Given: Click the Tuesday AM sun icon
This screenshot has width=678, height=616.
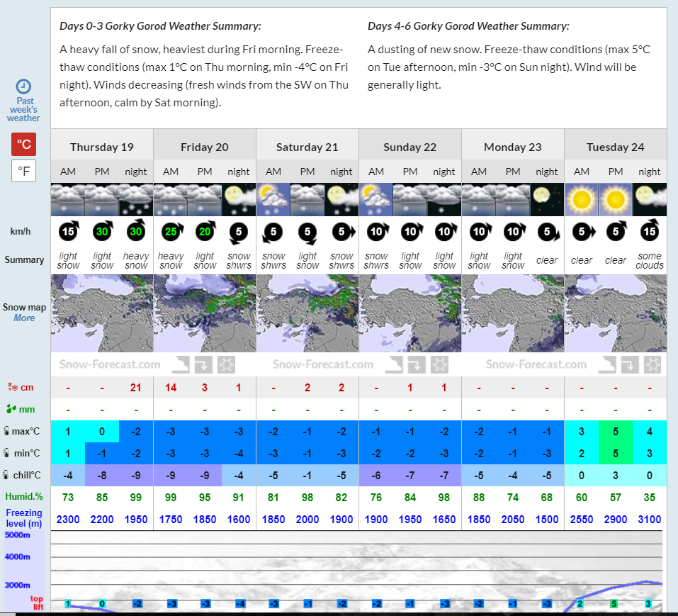Looking at the screenshot, I should point(582,199).
